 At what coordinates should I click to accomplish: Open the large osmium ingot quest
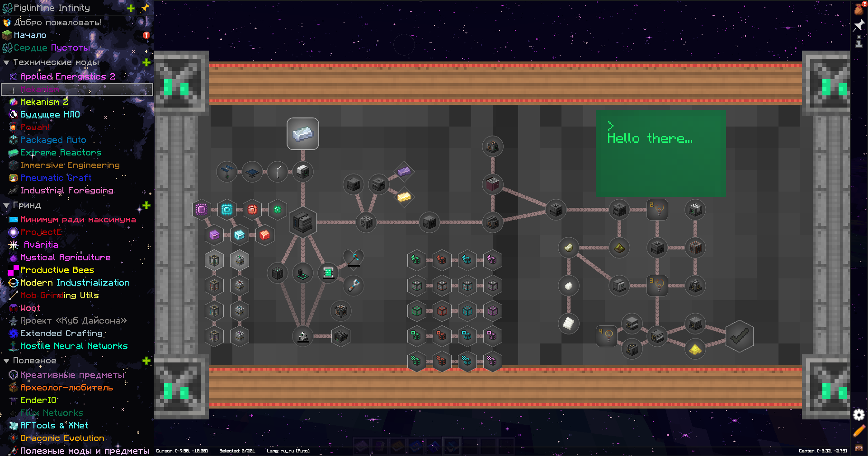tap(303, 134)
